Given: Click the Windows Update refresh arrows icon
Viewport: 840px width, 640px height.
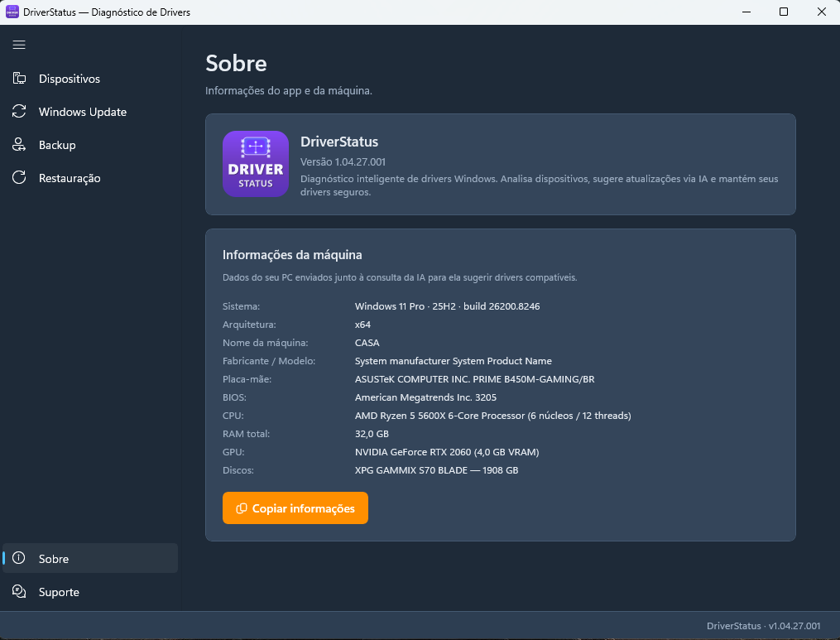Looking at the screenshot, I should (19, 112).
